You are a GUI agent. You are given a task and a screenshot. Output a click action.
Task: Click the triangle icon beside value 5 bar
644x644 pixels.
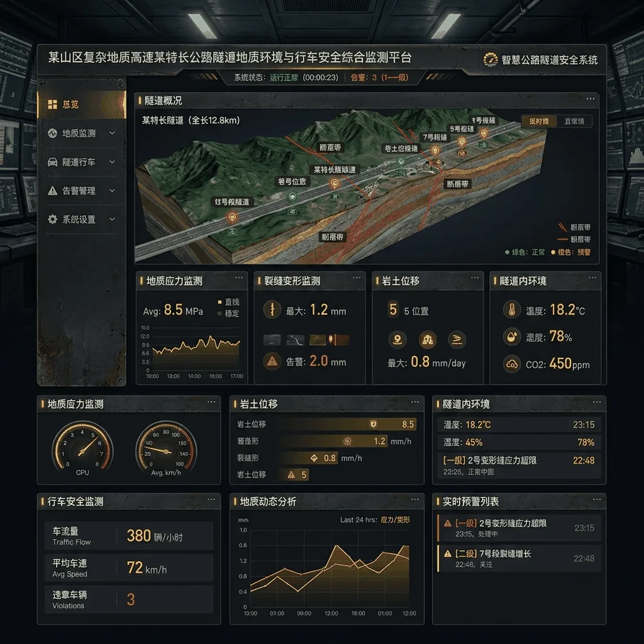[x=291, y=475]
